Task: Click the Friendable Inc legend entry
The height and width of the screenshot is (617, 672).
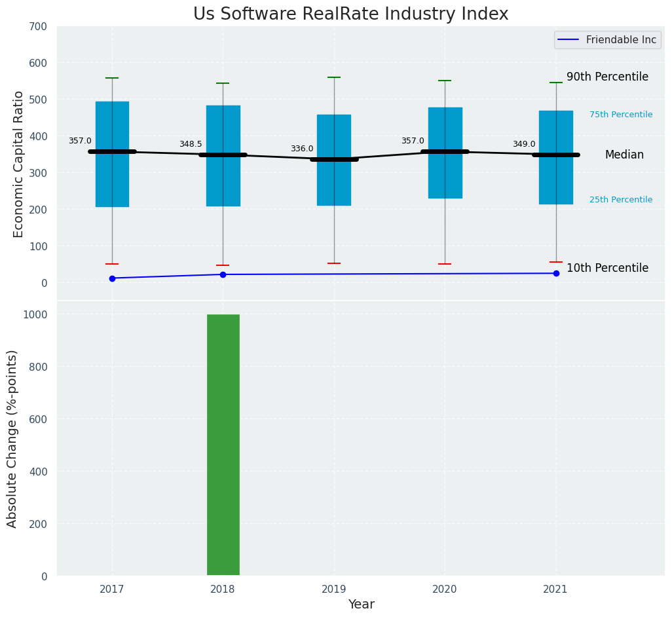Action: (x=620, y=40)
